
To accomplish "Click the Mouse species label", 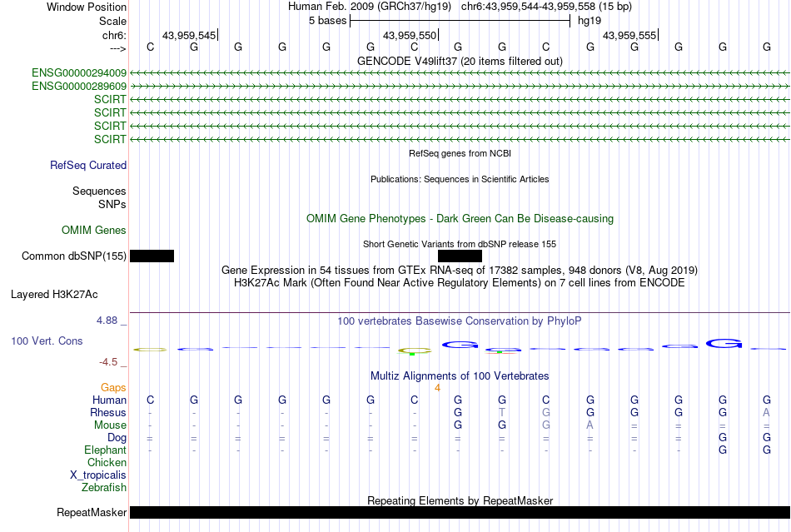I will pyautogui.click(x=111, y=425).
